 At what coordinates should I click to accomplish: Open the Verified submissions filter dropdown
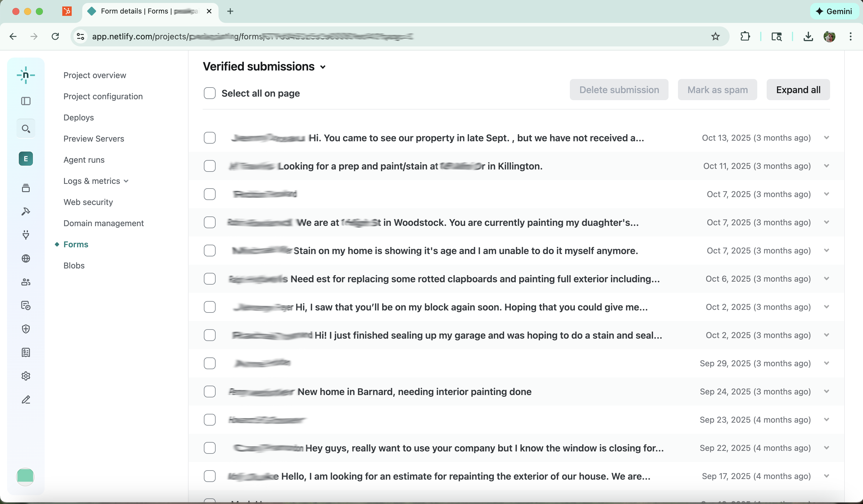coord(323,67)
